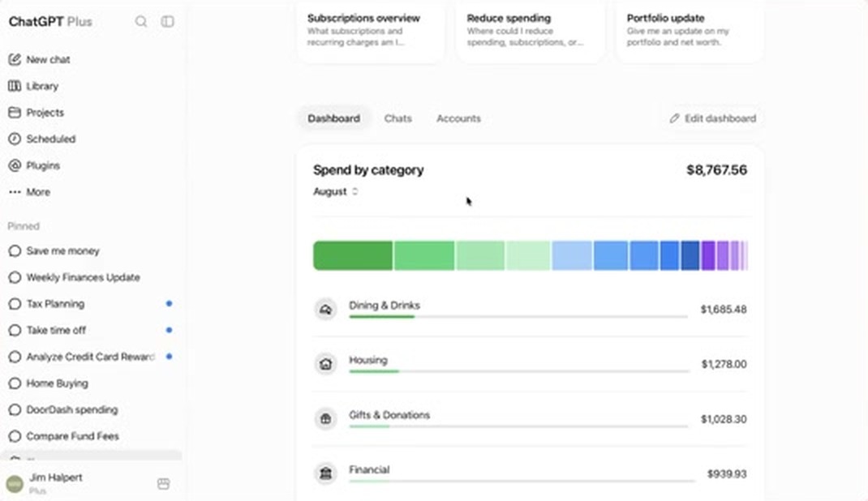Click the ChatGPT Plus title
This screenshot has height=501, width=868.
click(50, 22)
